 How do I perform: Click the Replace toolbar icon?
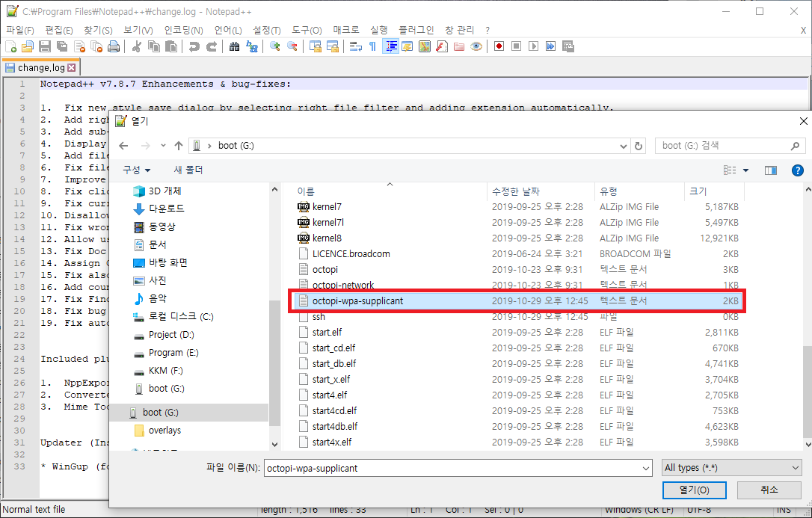[252, 46]
